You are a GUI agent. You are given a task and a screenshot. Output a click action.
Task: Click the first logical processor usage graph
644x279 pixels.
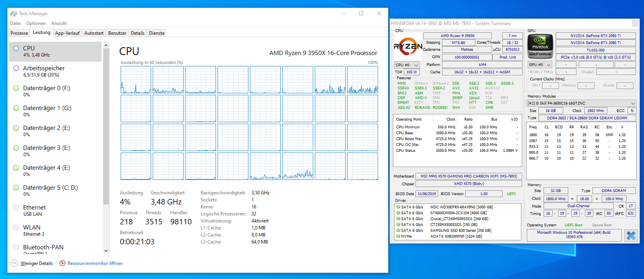coord(136,80)
